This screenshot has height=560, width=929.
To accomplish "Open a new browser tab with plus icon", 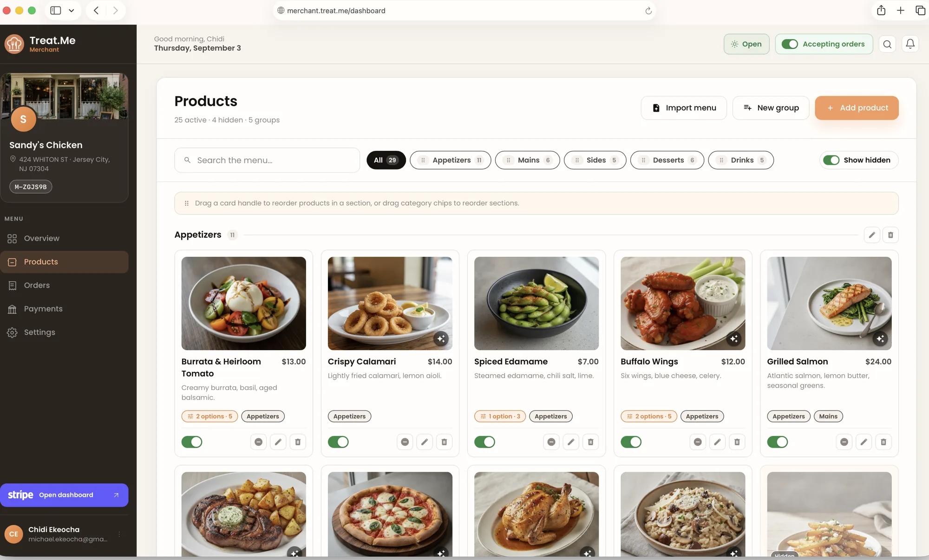I will 900,10.
